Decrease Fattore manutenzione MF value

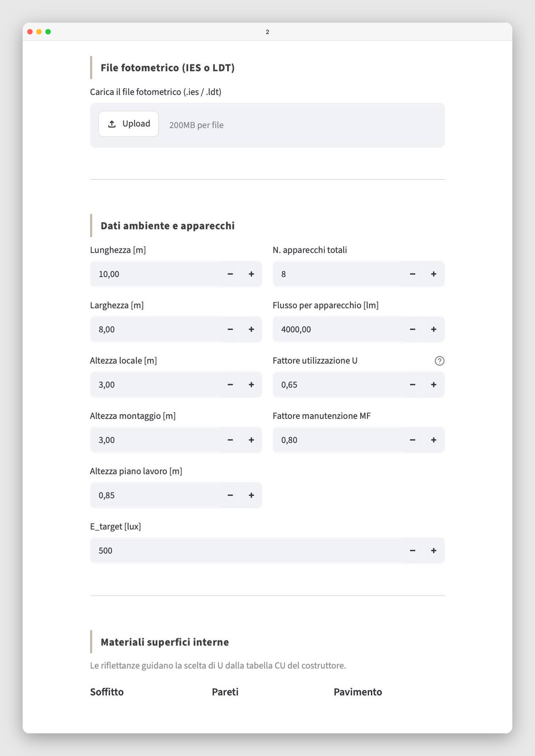[x=413, y=440]
